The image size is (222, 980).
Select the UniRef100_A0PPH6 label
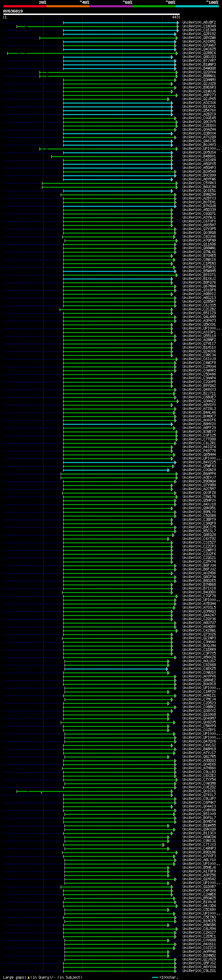(199, 951)
